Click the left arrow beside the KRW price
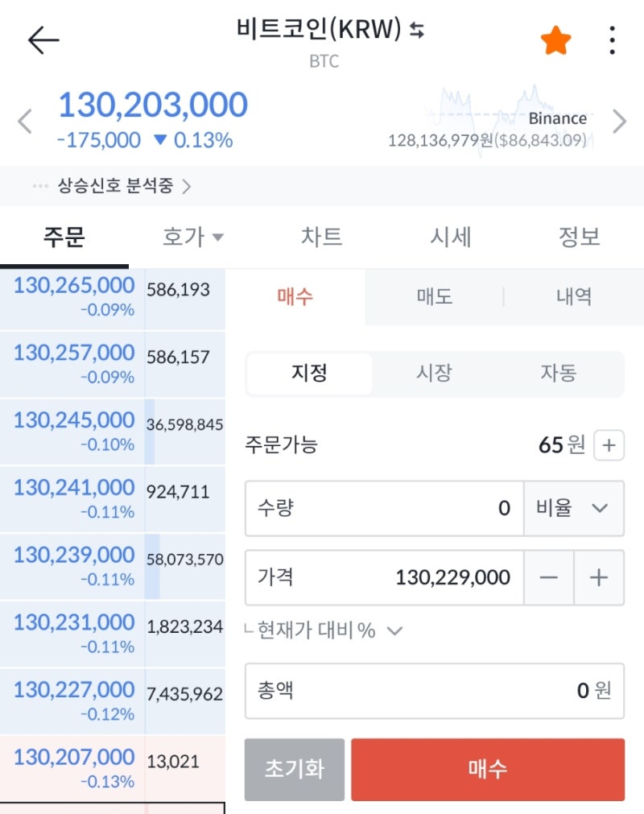The height and width of the screenshot is (814, 644). [x=25, y=121]
